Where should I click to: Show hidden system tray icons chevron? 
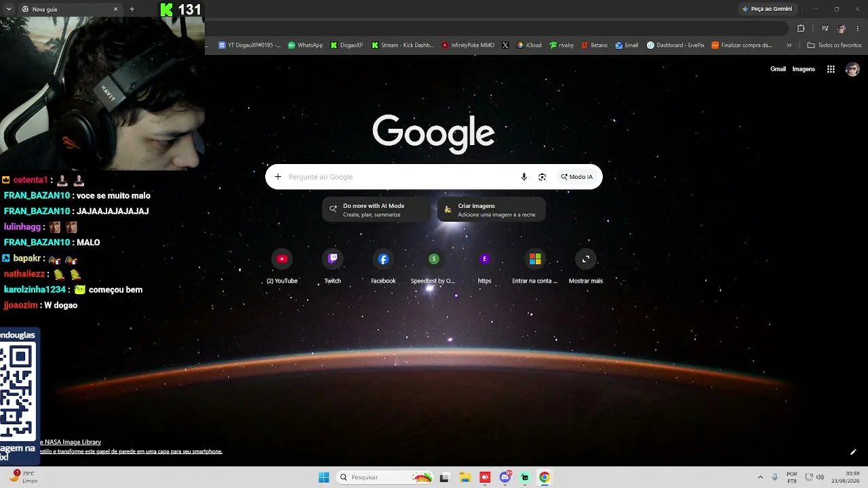(760, 477)
